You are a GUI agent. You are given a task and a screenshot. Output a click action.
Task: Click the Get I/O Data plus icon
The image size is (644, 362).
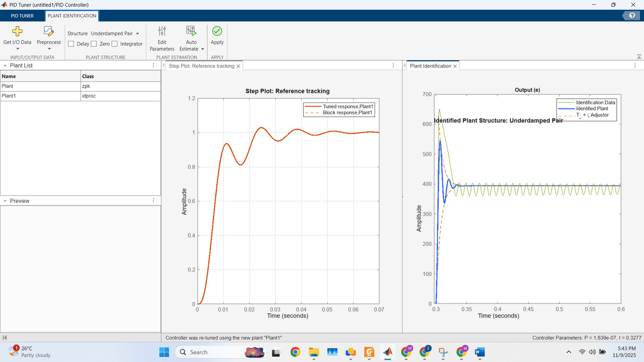[x=17, y=32]
